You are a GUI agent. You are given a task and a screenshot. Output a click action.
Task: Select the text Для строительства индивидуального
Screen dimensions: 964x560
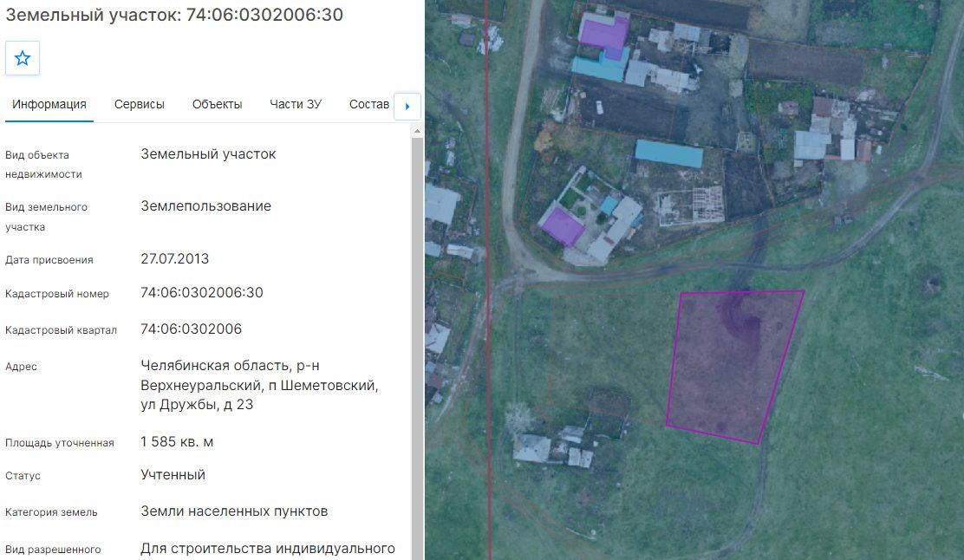(x=267, y=549)
